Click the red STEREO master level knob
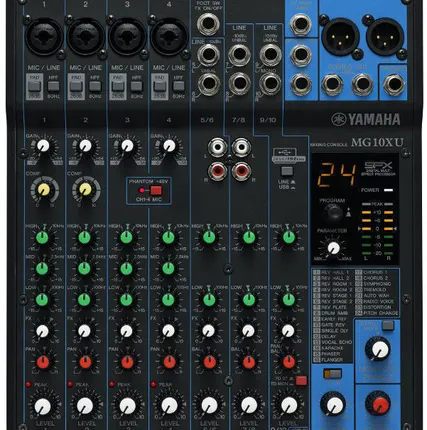The width and height of the screenshot is (427, 430). tap(380, 405)
